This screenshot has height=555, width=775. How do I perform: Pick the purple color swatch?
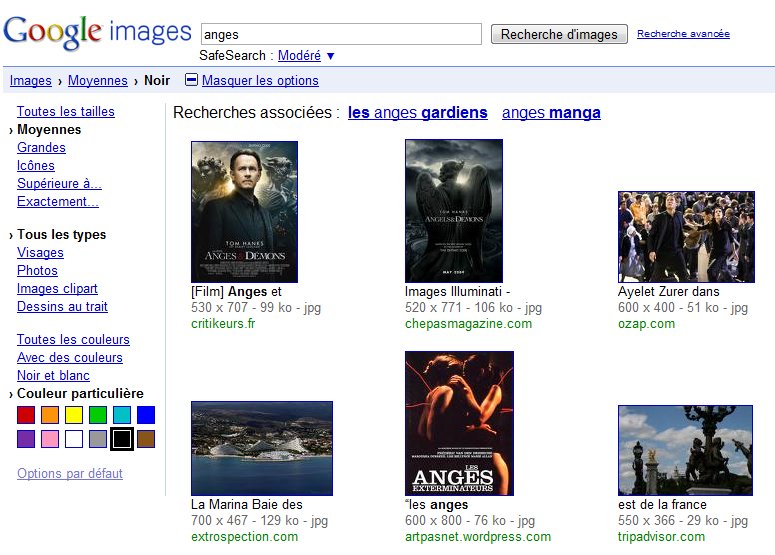coord(26,439)
